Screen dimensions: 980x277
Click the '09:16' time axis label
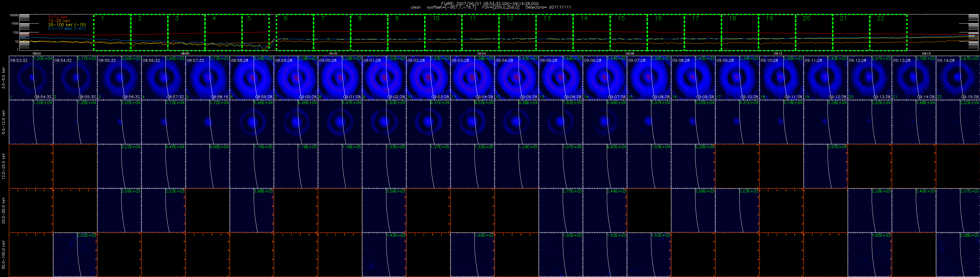[926, 54]
